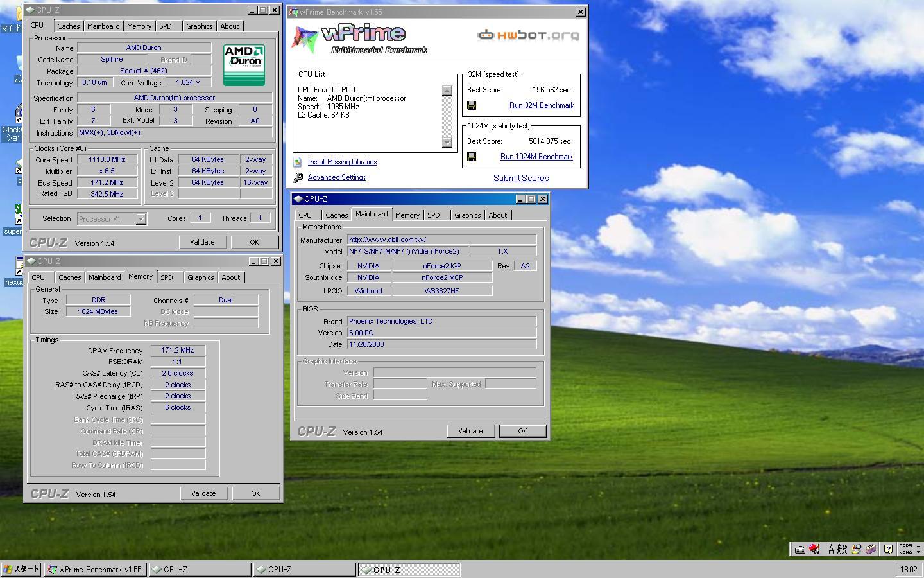The height and width of the screenshot is (578, 924).
Task: Select the super pi shortcut on the desktop
Action: pos(14,220)
